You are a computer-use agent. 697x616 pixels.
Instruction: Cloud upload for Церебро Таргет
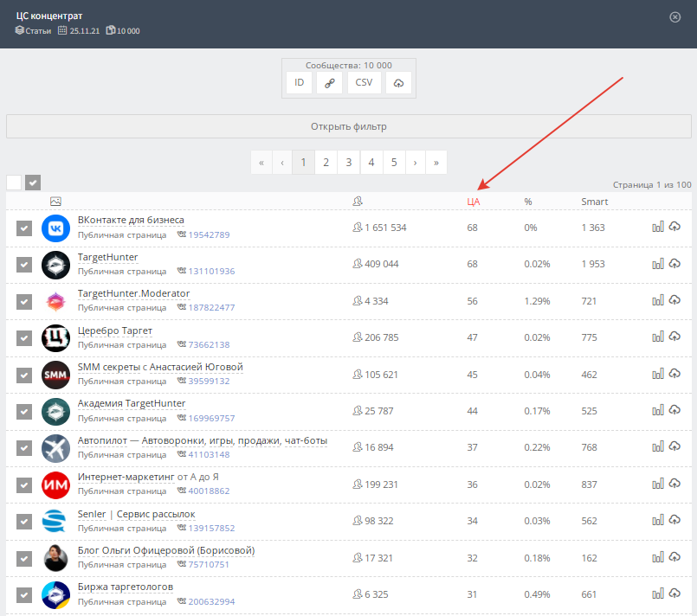tap(674, 337)
